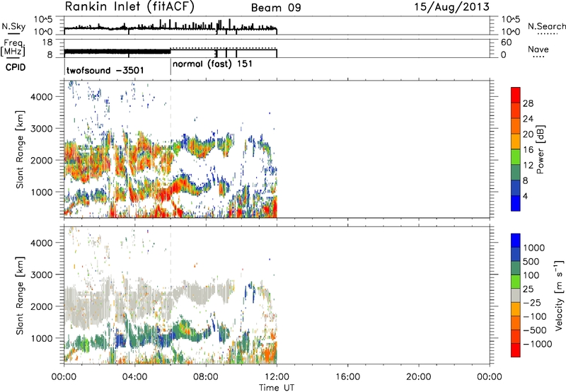
Task: Click the '28' tick on power scale
Action: click(x=528, y=103)
